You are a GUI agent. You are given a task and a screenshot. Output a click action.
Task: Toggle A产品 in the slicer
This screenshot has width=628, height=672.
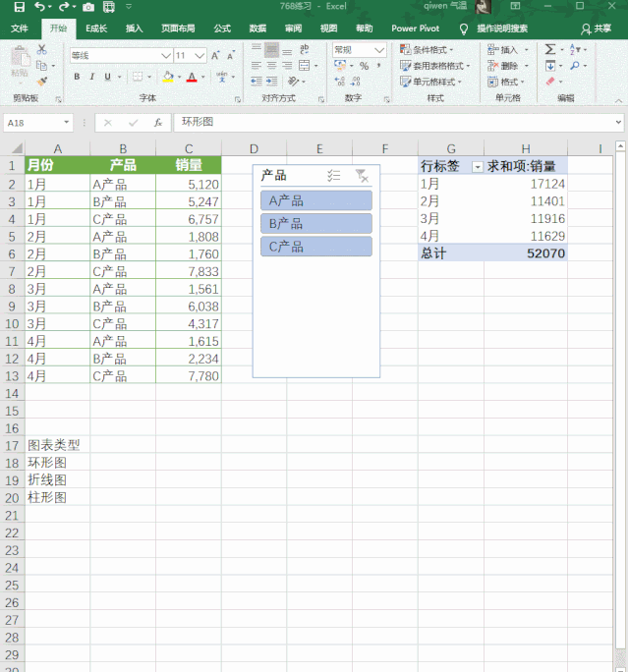click(x=316, y=200)
